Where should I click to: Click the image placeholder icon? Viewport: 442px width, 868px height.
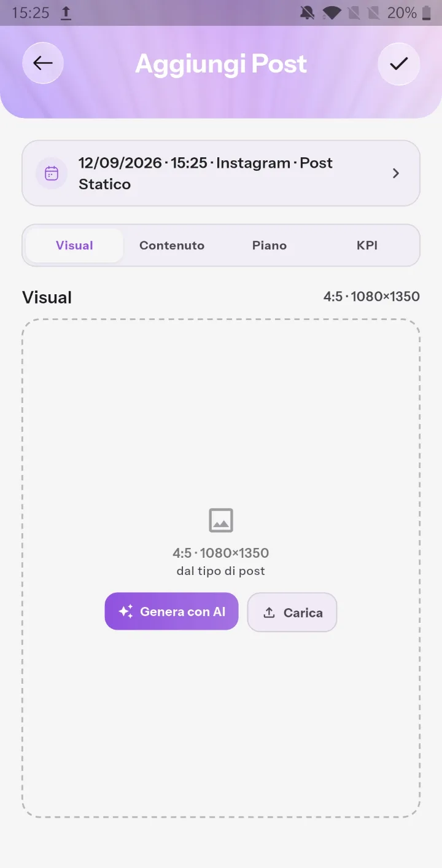[x=221, y=520]
